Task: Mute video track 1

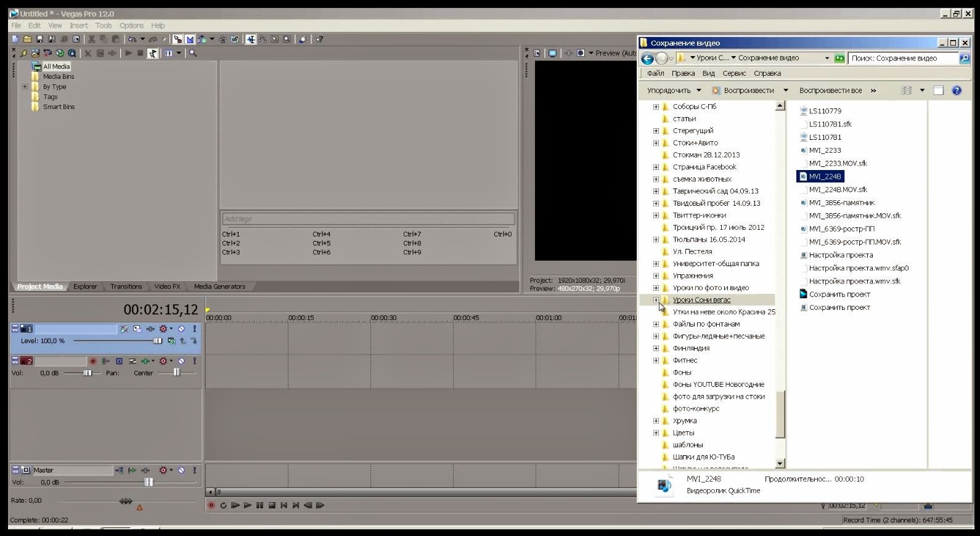Action: click(181, 329)
